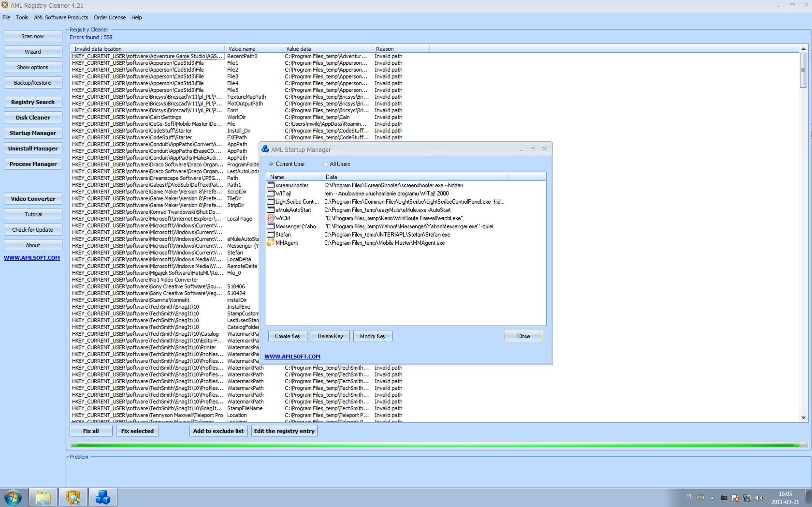Image resolution: width=812 pixels, height=507 pixels.
Task: Follow WWW.AMLSOFT.COM link in Startup Manager
Action: 292,357
